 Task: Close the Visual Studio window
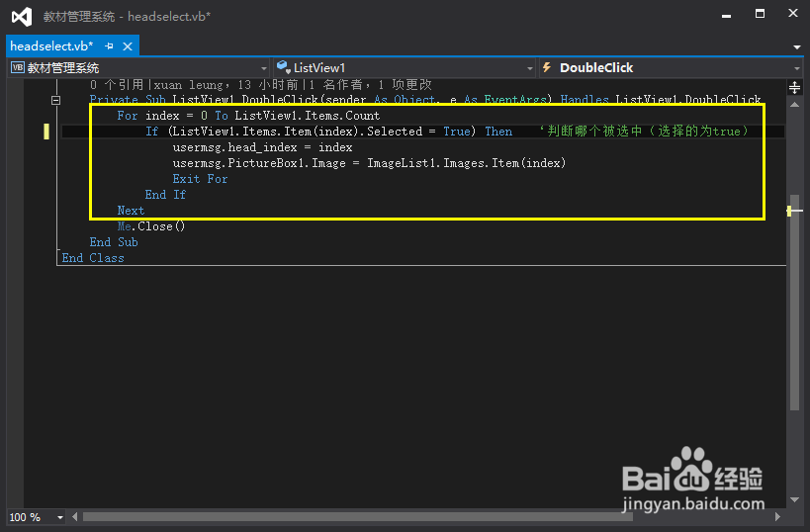coord(793,14)
